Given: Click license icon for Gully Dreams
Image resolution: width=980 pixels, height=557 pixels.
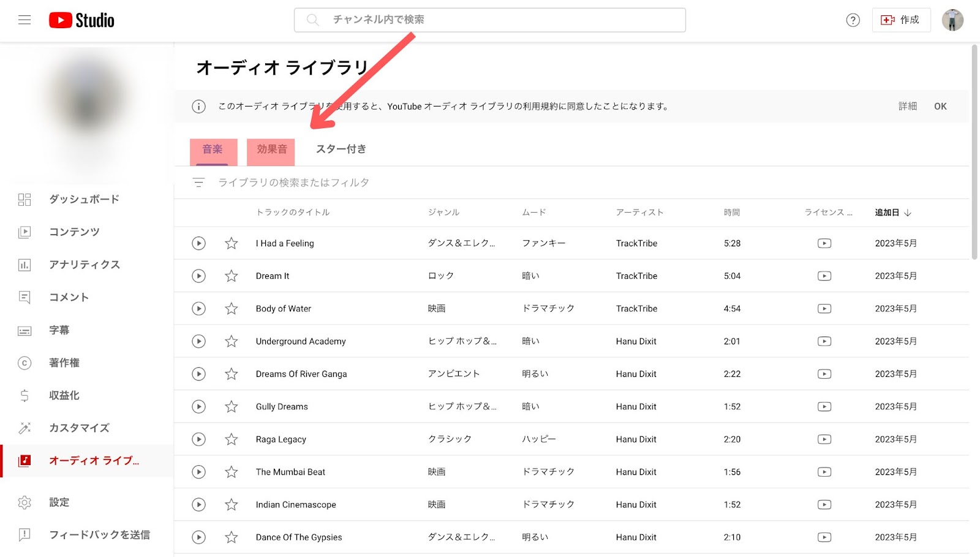Looking at the screenshot, I should coord(824,406).
